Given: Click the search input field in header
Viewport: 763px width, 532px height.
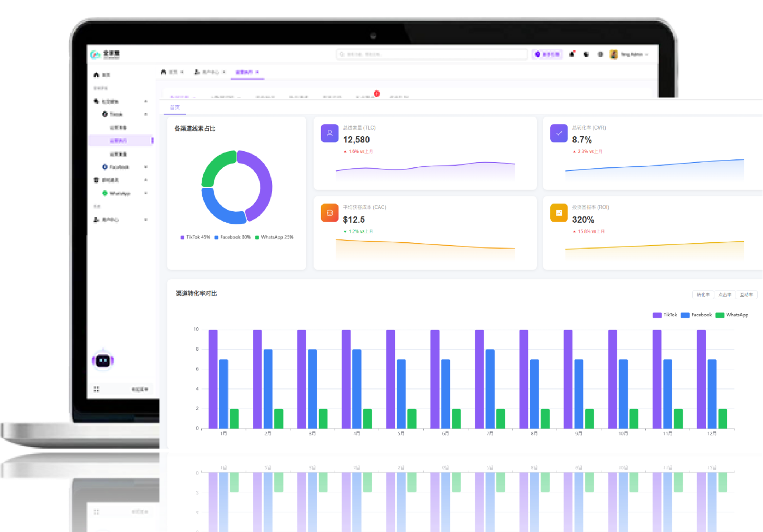Looking at the screenshot, I should 432,54.
